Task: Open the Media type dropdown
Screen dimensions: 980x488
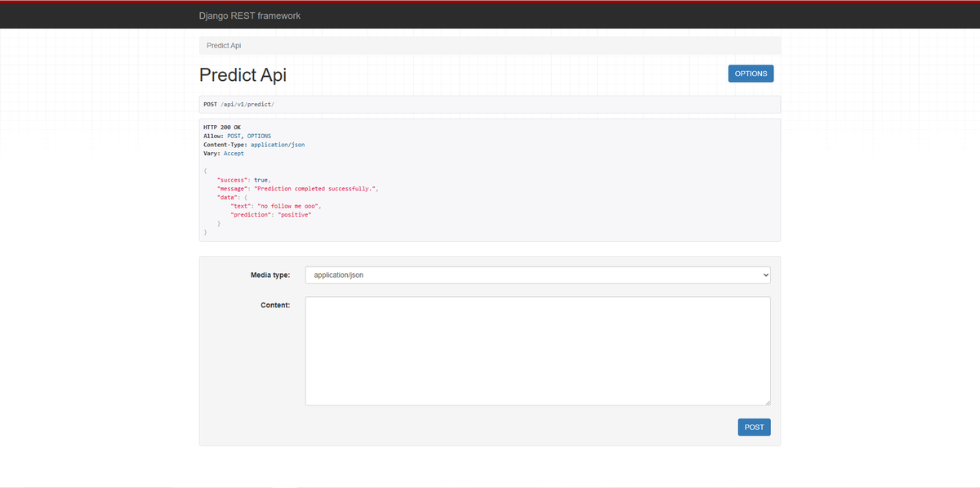Action: pos(538,275)
